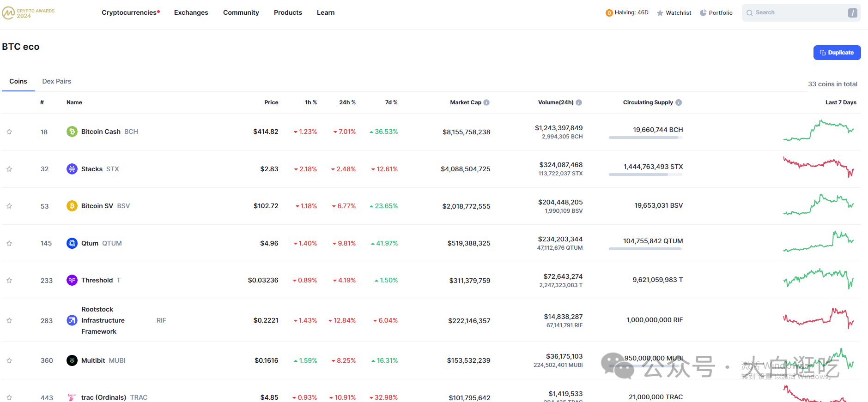The image size is (868, 402).
Task: Click the slash shortcut key badge
Action: point(853,13)
